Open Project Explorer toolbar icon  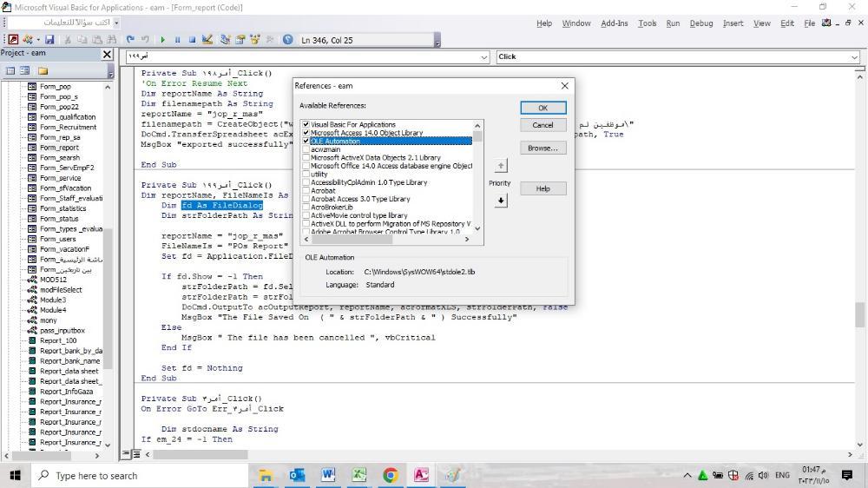point(226,39)
